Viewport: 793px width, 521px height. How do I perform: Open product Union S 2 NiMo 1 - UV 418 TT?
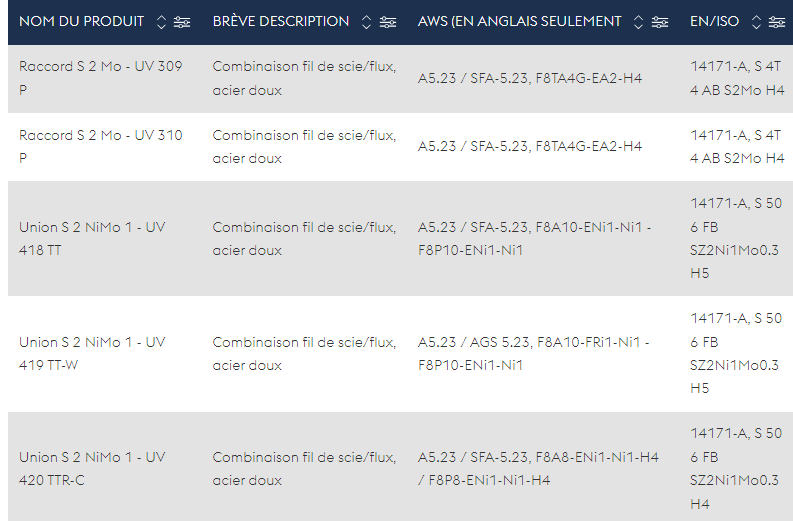coord(92,239)
